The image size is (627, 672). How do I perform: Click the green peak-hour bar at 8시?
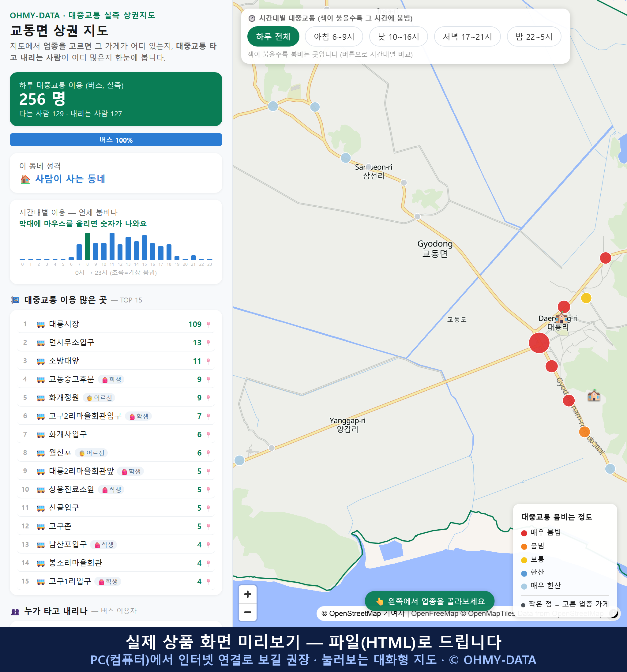[88, 246]
